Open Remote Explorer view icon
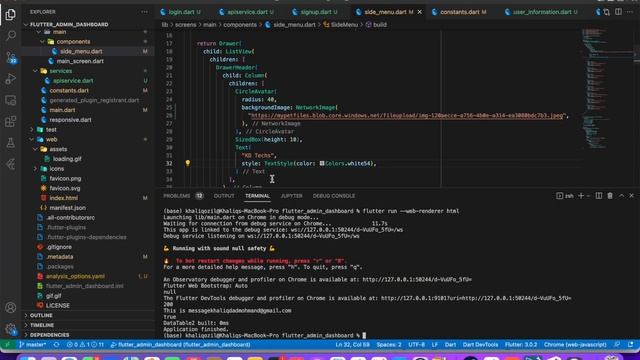The height and width of the screenshot is (360, 640). tap(11, 100)
